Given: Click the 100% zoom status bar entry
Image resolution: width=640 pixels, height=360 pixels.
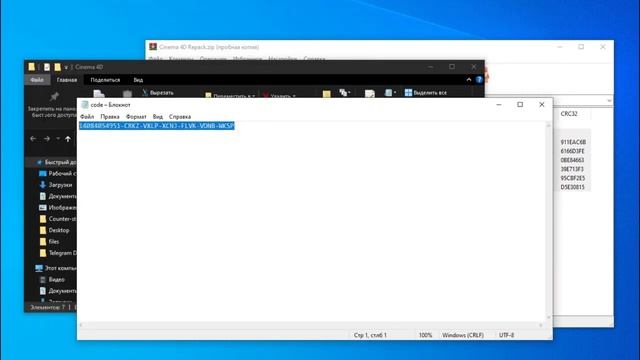Looking at the screenshot, I should (425, 335).
